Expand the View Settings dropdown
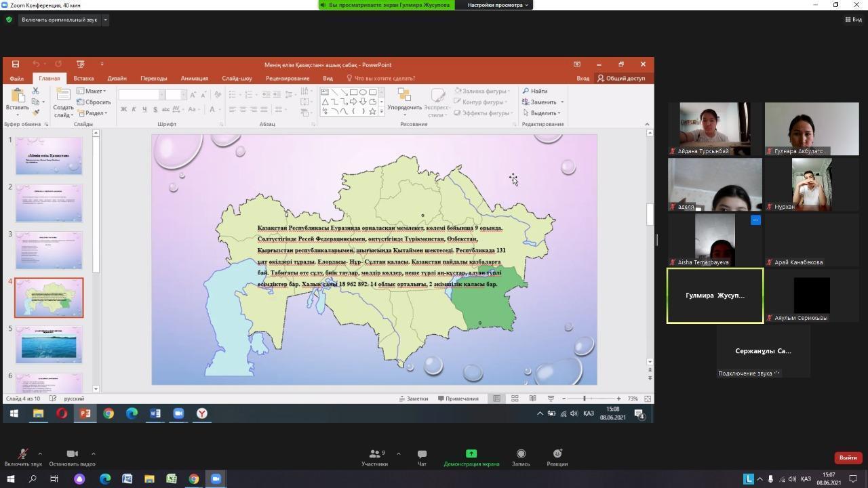Viewport: 868px width, 488px height. click(x=498, y=5)
